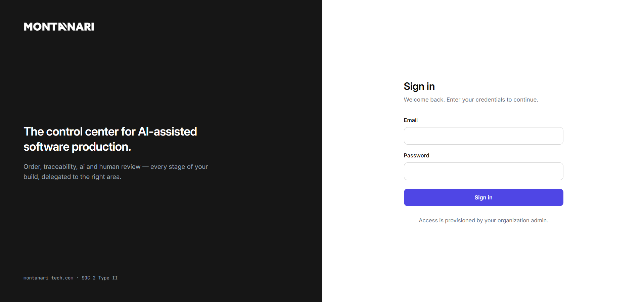Click the 'build, delegated to the right area' line

[72, 177]
